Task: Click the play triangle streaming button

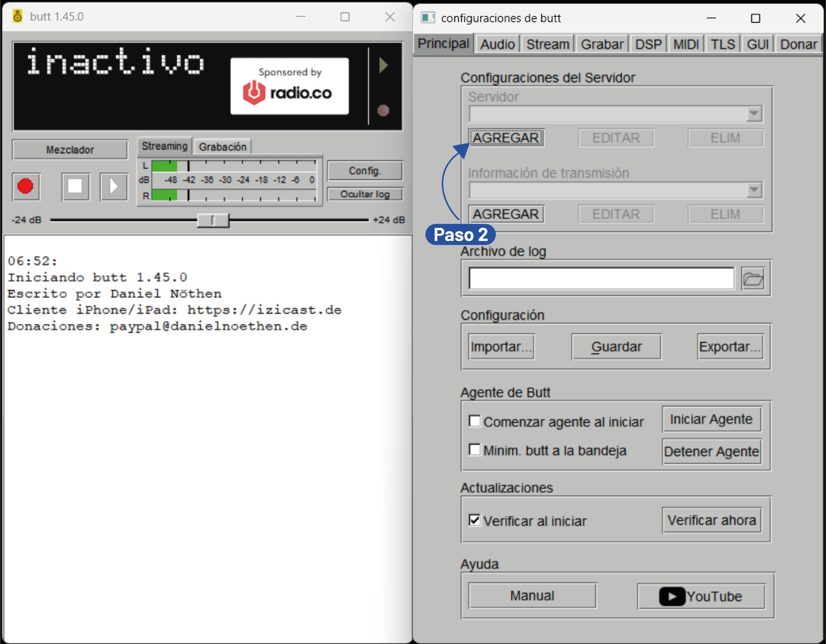Action: point(114,186)
